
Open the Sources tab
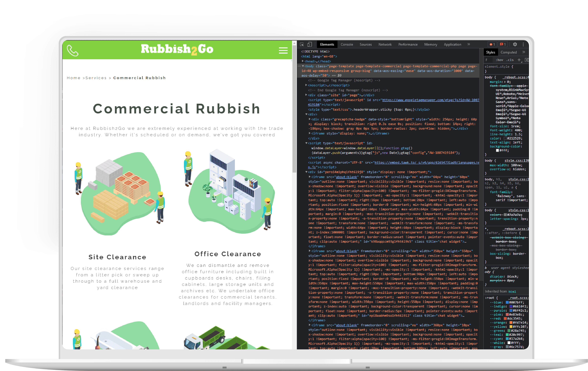[366, 44]
